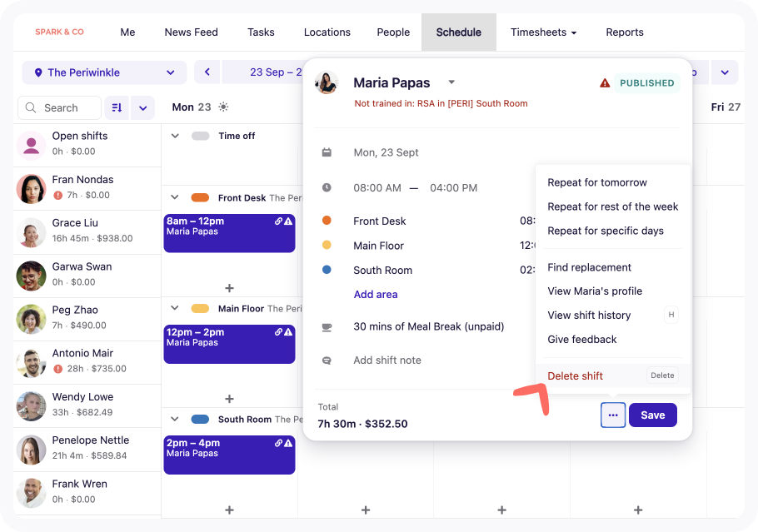This screenshot has width=758, height=532.
Task: Click the Add area link
Action: pos(376,294)
